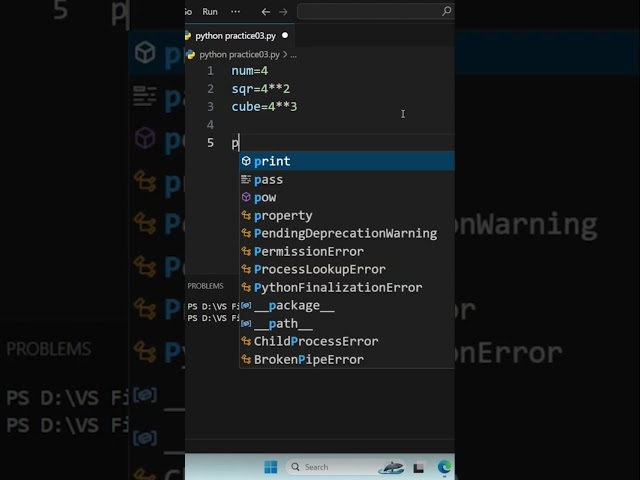Pick ChildProcessError from the suggestions
Screen dimensions: 640x480
click(347, 341)
